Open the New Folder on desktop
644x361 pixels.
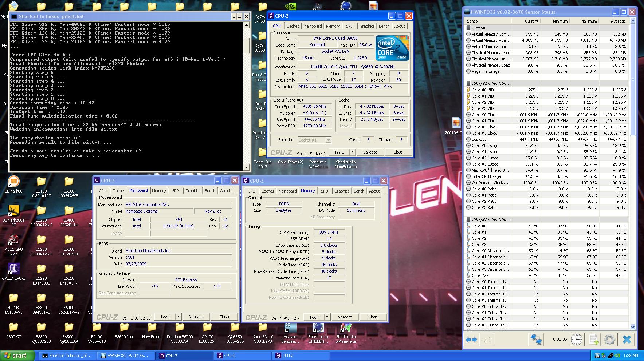(152, 330)
